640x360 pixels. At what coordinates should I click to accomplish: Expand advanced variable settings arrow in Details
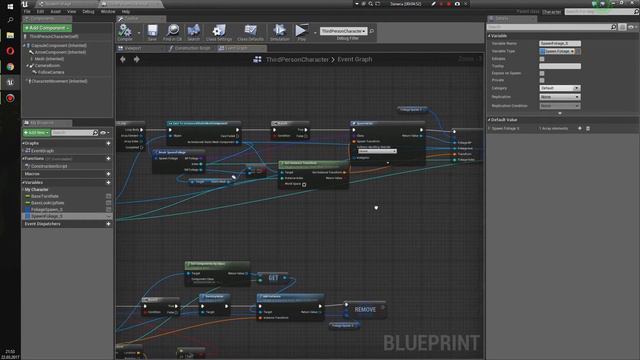click(560, 113)
